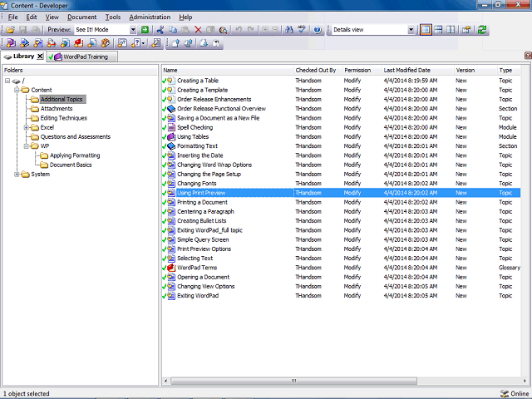This screenshot has height=399, width=532.
Task: Toggle the horizontal split layout button
Action: coord(438,30)
